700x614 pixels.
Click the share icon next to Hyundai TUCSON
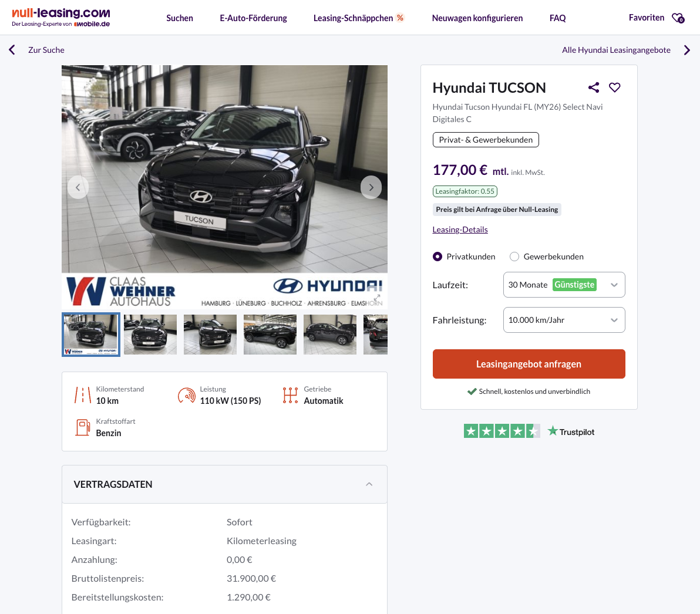(593, 87)
